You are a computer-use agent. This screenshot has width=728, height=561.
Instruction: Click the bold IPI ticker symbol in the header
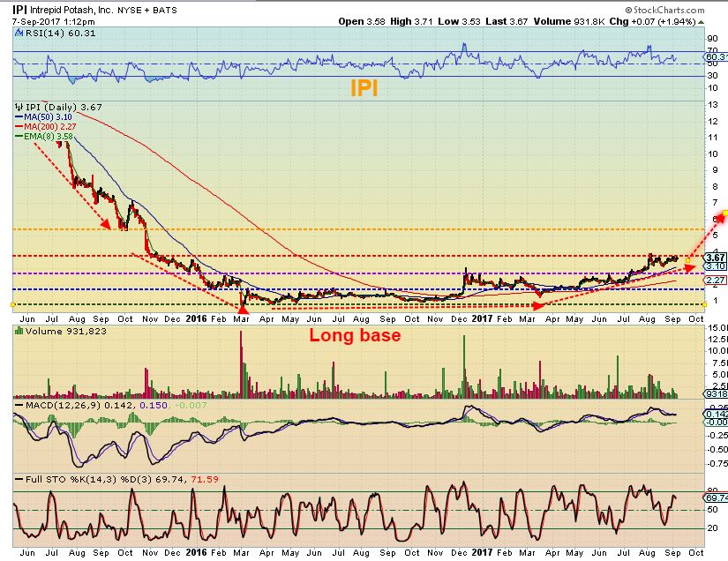[x=19, y=10]
